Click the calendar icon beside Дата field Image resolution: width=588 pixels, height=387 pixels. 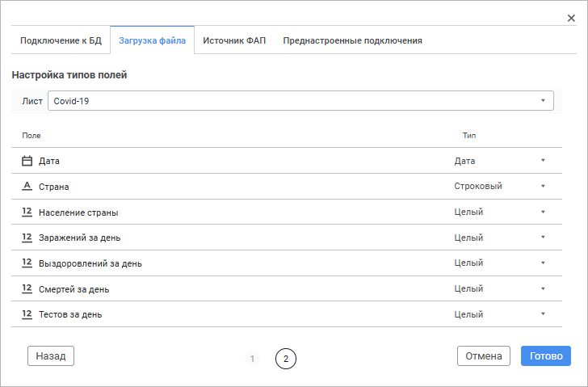[27, 161]
